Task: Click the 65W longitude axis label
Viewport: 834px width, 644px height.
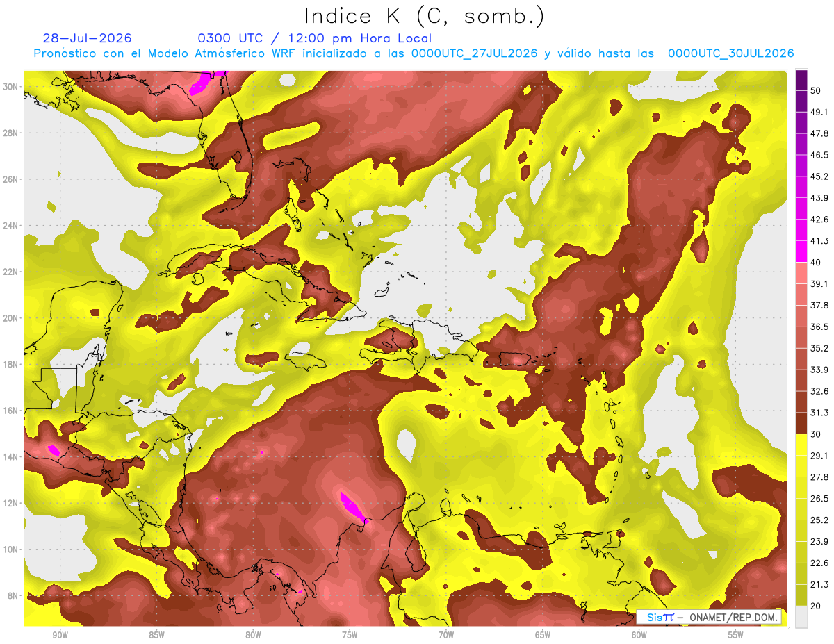Action: tap(543, 635)
